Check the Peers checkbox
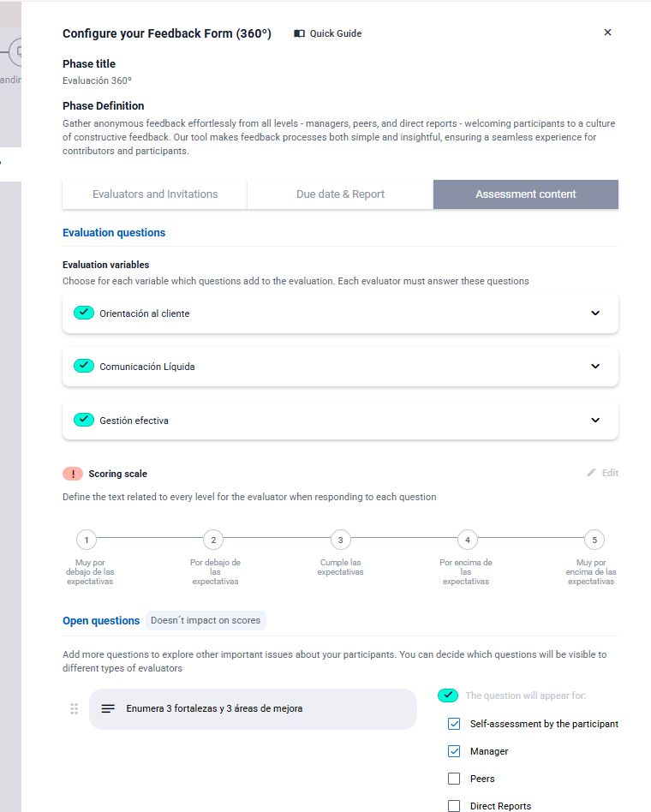651x812 pixels. [x=454, y=779]
